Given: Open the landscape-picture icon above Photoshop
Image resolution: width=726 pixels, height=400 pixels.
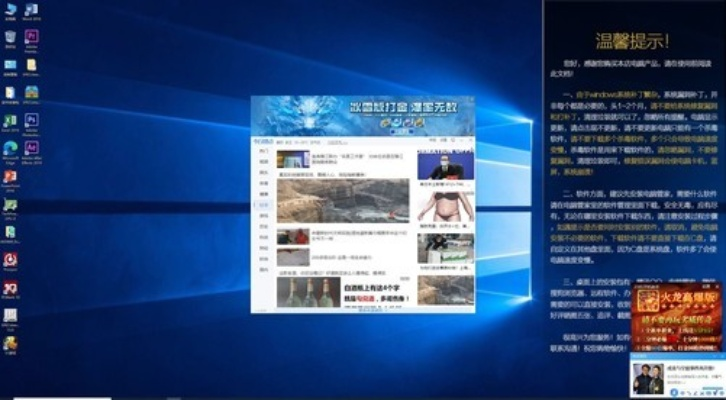Looking at the screenshot, I should pyautogui.click(x=31, y=94).
